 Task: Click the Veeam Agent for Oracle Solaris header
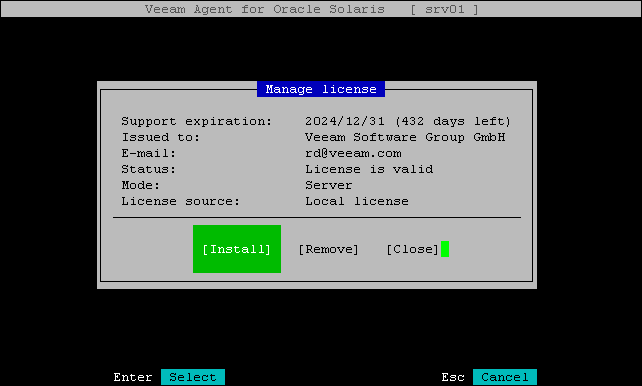pyautogui.click(x=265, y=9)
